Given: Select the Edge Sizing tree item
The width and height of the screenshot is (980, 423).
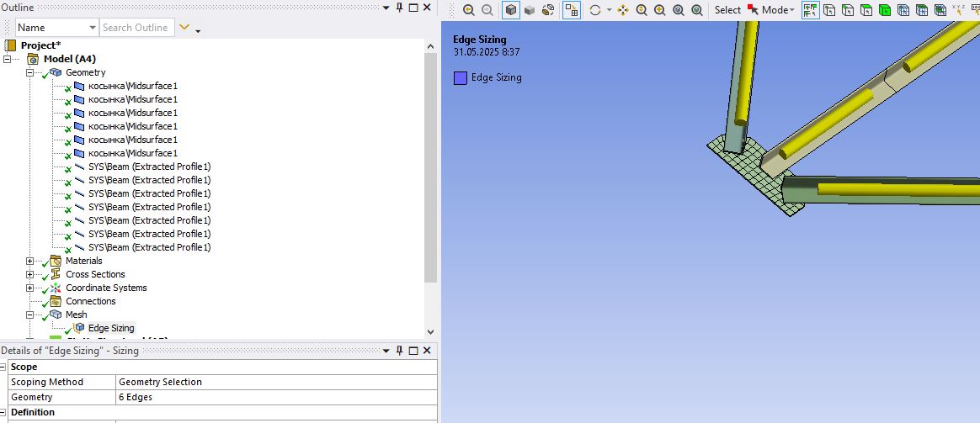Looking at the screenshot, I should [x=110, y=328].
